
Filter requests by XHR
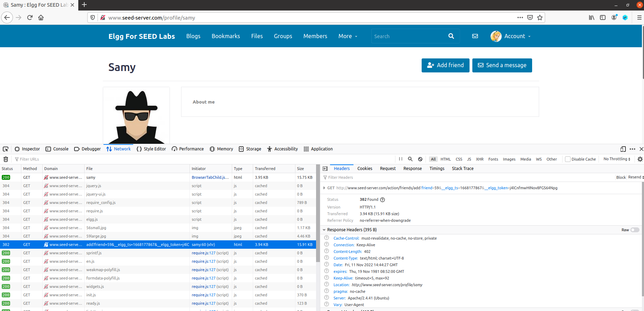coord(480,159)
